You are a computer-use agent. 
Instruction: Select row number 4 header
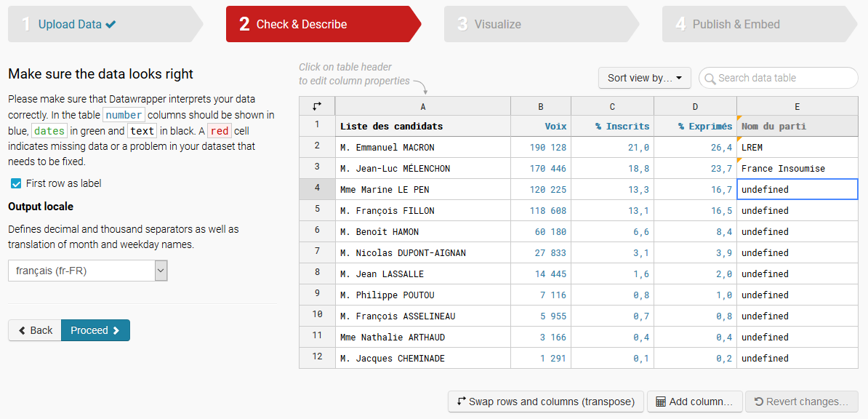317,190
